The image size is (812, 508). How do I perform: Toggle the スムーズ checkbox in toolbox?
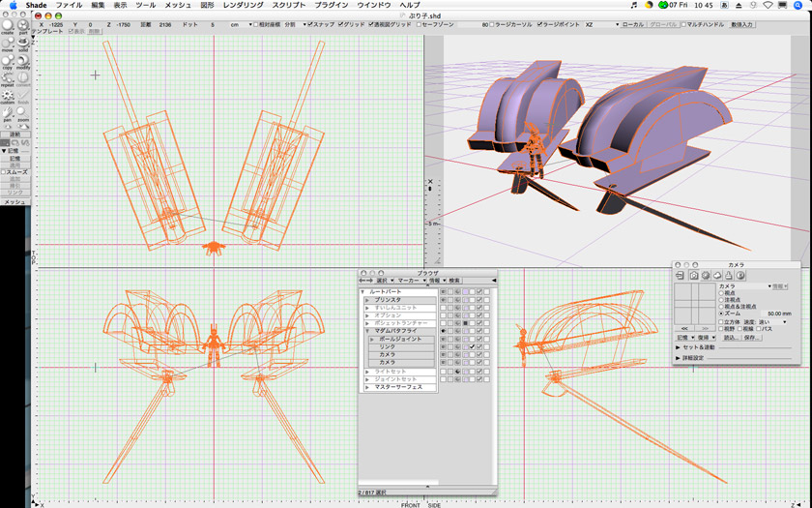coord(4,171)
